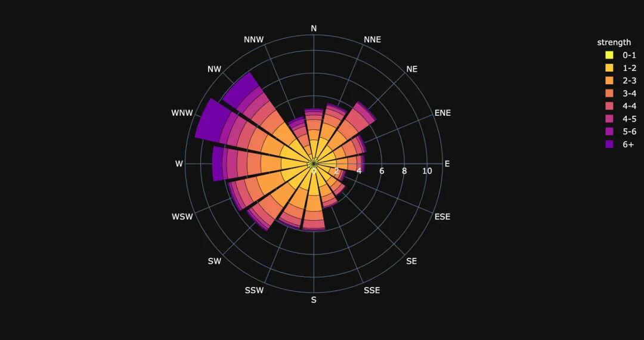Click the dark purple 6+ legend swatch
The image size is (644, 340).
coord(609,144)
